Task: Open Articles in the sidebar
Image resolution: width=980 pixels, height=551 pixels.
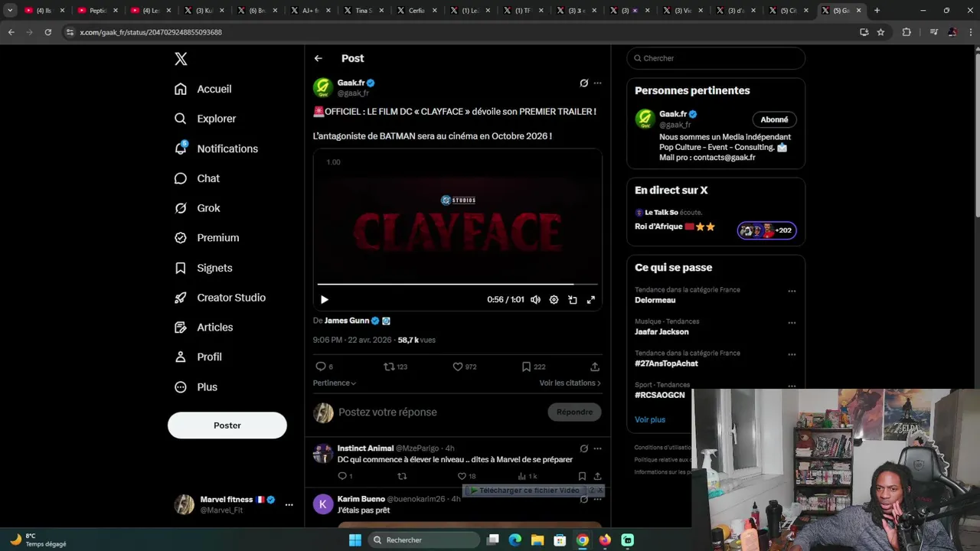Action: 204,328
